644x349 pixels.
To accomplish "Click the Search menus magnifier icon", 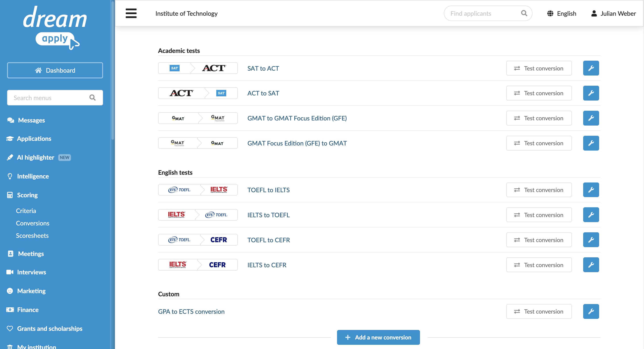I will pos(92,98).
